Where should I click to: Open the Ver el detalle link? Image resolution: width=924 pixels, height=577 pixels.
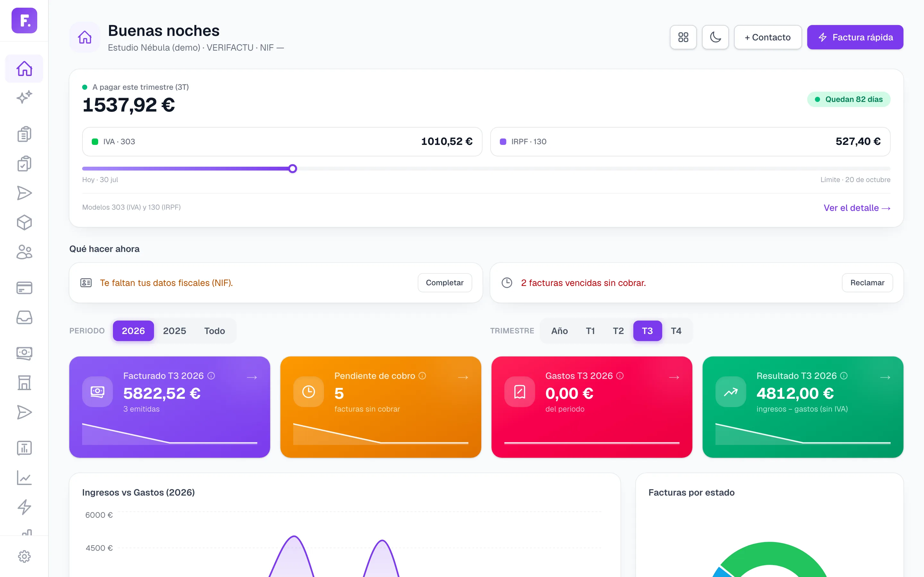pos(857,208)
